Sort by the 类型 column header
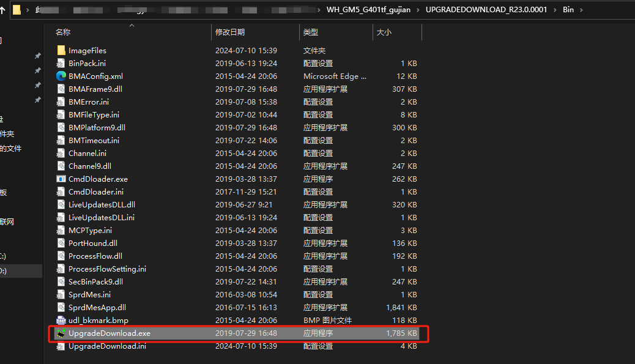Image resolution: width=635 pixels, height=364 pixels. (311, 32)
